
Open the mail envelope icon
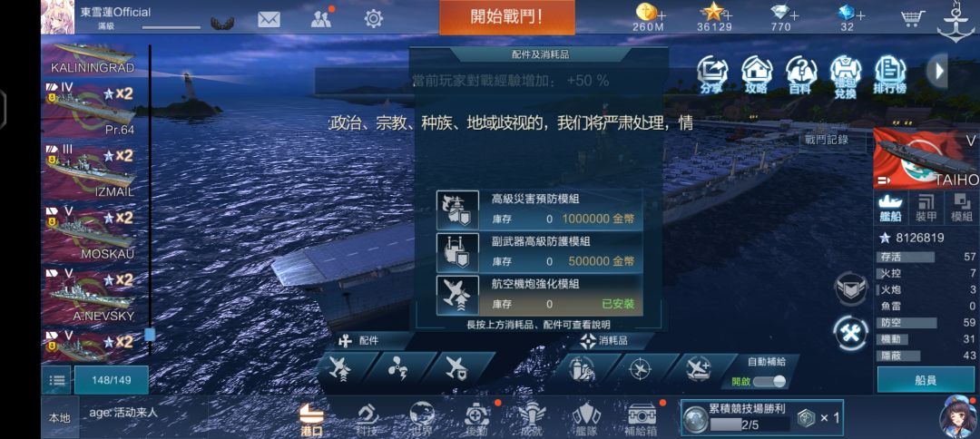269,19
